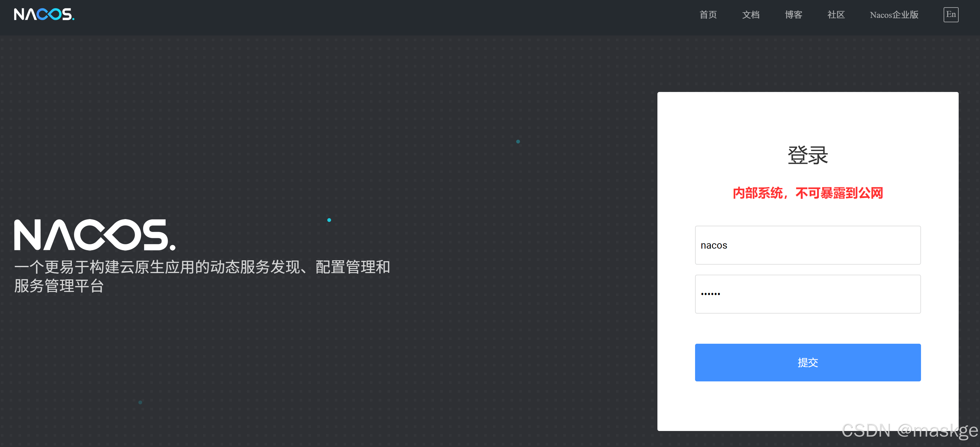Go to the 博客 blog page
980x447 pixels.
click(x=793, y=15)
